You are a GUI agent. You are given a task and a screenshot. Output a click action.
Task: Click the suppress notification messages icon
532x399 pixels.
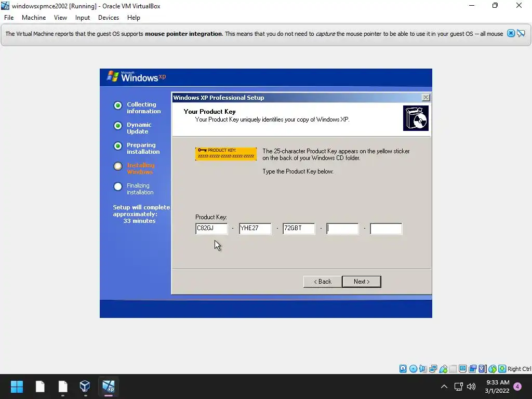click(521, 33)
